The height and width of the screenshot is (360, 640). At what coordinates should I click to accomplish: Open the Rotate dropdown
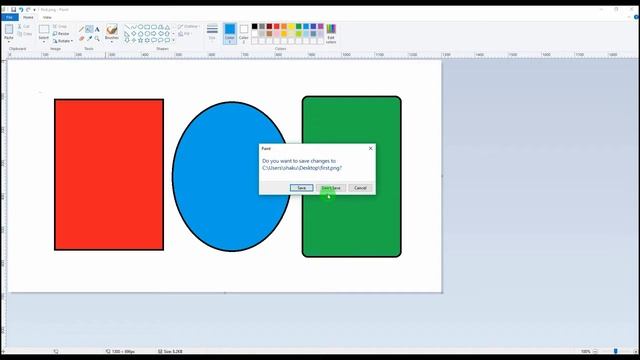[63, 41]
